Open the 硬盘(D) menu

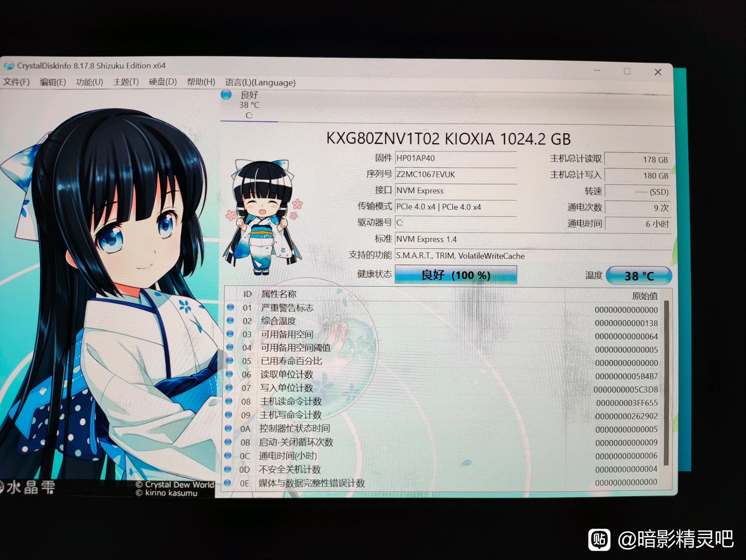[163, 82]
